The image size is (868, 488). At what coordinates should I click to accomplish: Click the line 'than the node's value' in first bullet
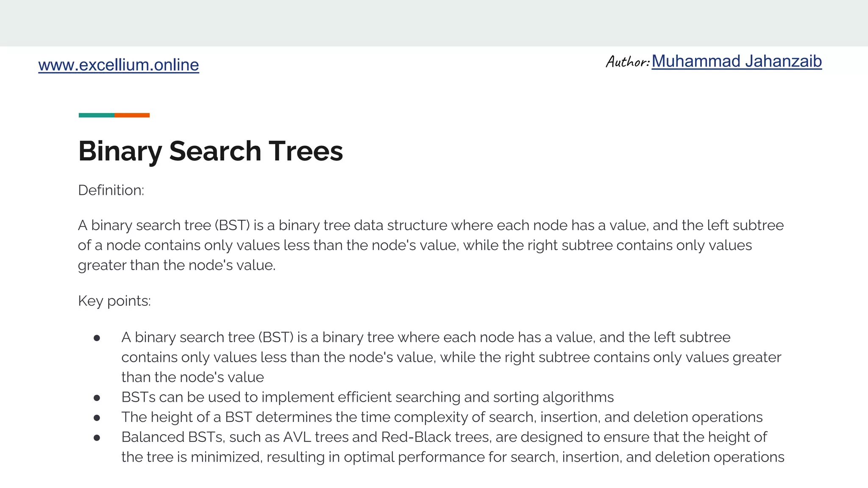(192, 377)
